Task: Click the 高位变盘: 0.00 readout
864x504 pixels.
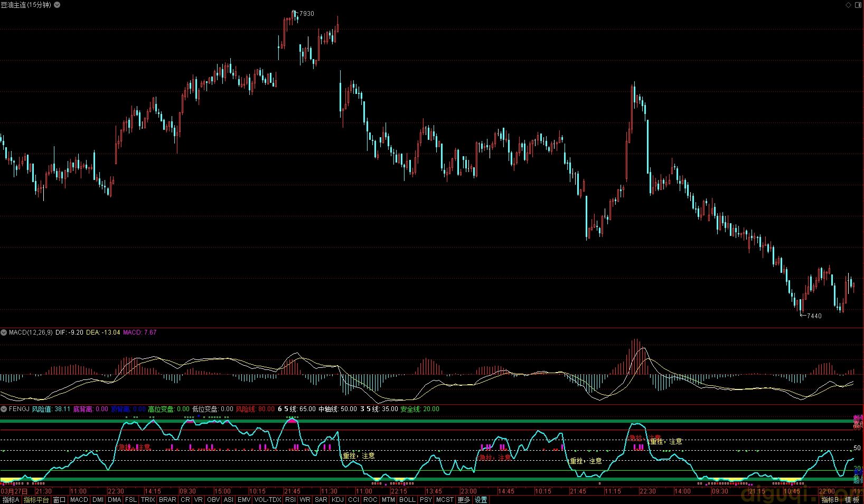Action: [x=168, y=409]
